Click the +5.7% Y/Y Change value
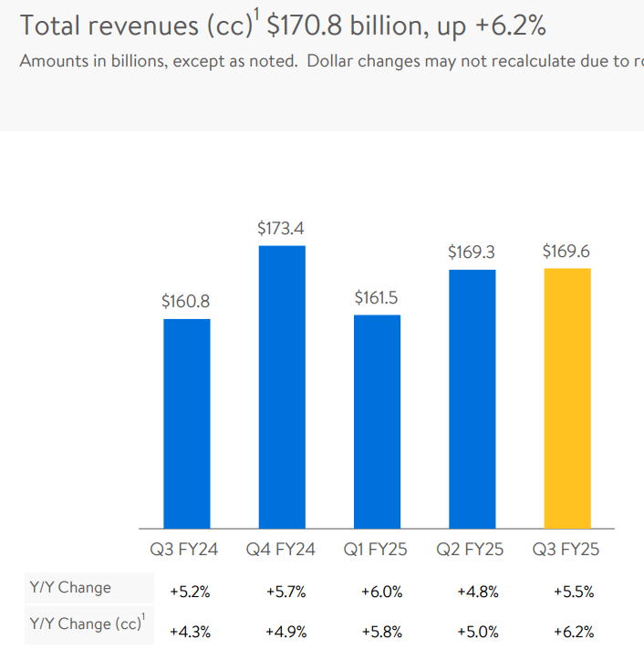The image size is (644, 660). pos(286,593)
